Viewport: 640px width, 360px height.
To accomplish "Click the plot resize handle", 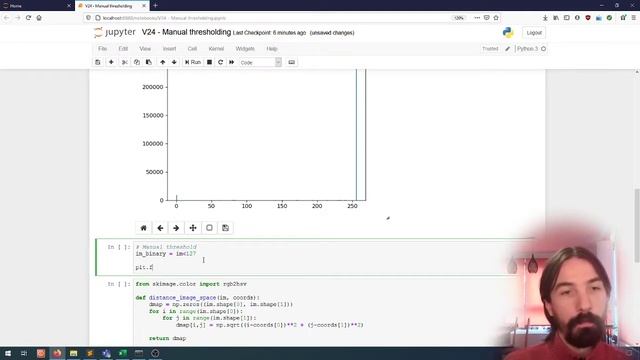I will [388, 218].
